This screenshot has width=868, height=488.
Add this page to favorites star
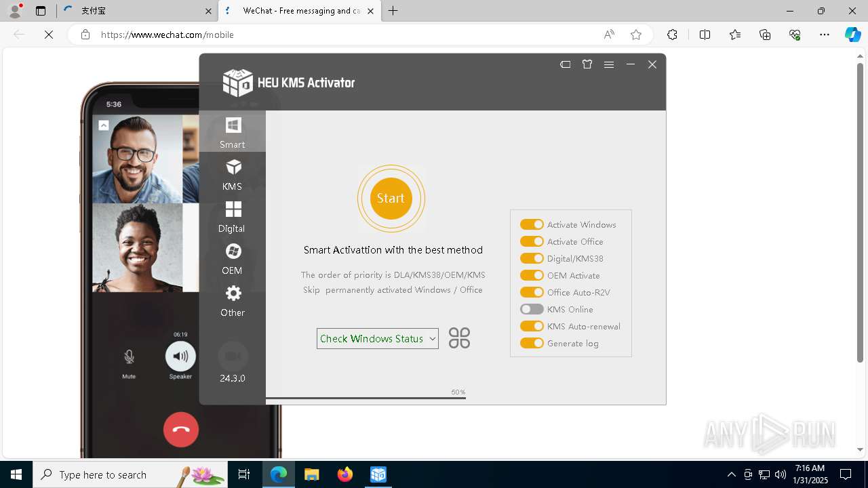coord(635,35)
